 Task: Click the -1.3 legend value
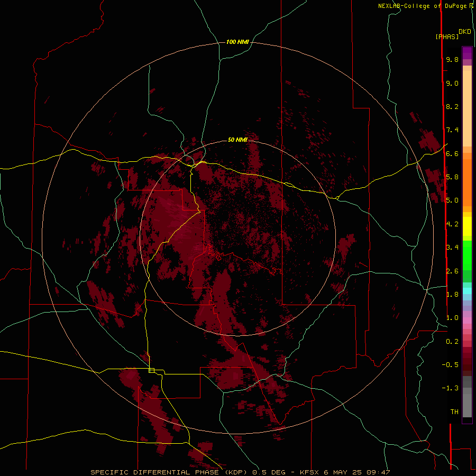[x=450, y=388]
